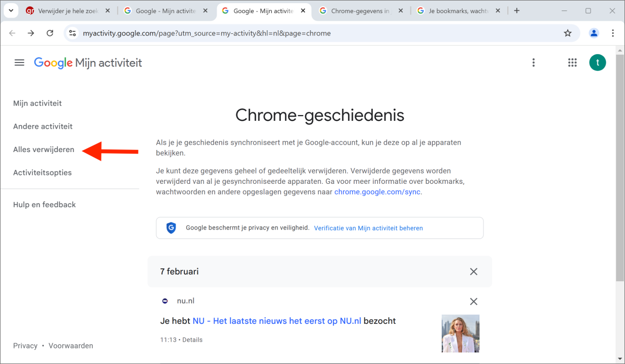Open the green account avatar
Screen dimensions: 625x364
[597, 63]
